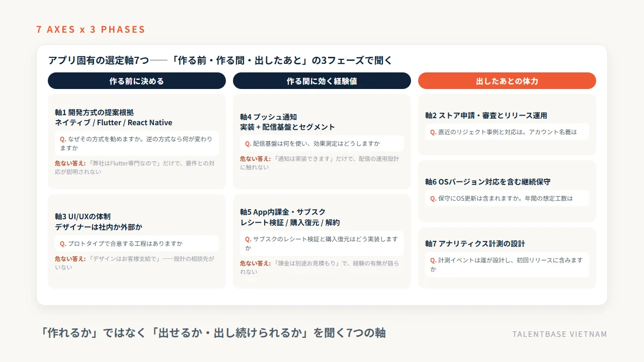Click the question 'プロトタイプで合意する工程はありますか'
Image resolution: width=644 pixels, height=362 pixels.
137,243
